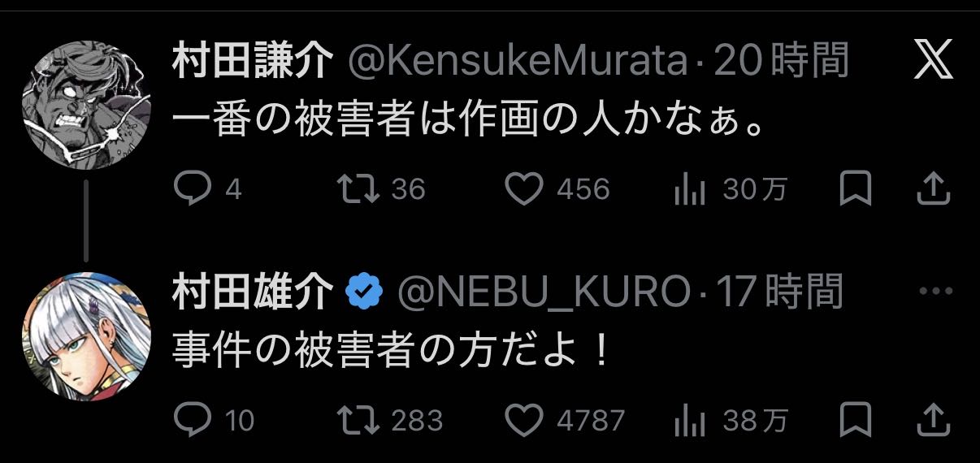Open the display name 村田雄介
This screenshot has width=980, height=463.
tap(253, 292)
